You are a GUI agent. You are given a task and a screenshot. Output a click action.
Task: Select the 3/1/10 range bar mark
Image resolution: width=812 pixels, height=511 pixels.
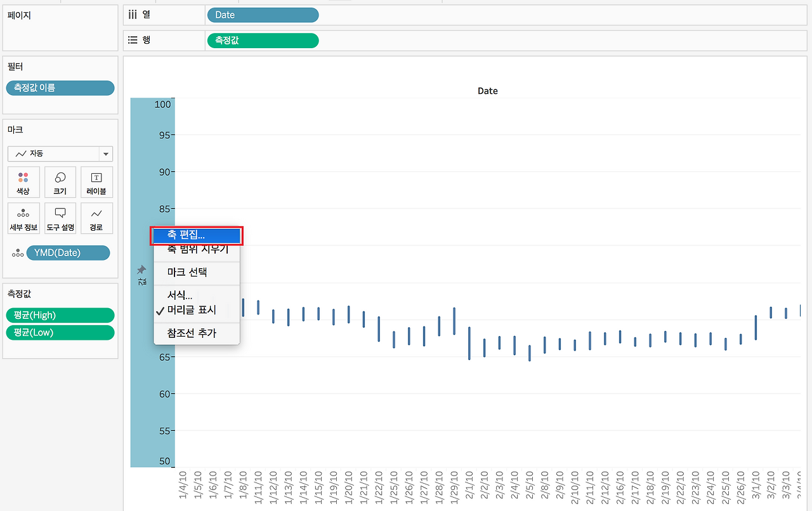[x=756, y=327]
